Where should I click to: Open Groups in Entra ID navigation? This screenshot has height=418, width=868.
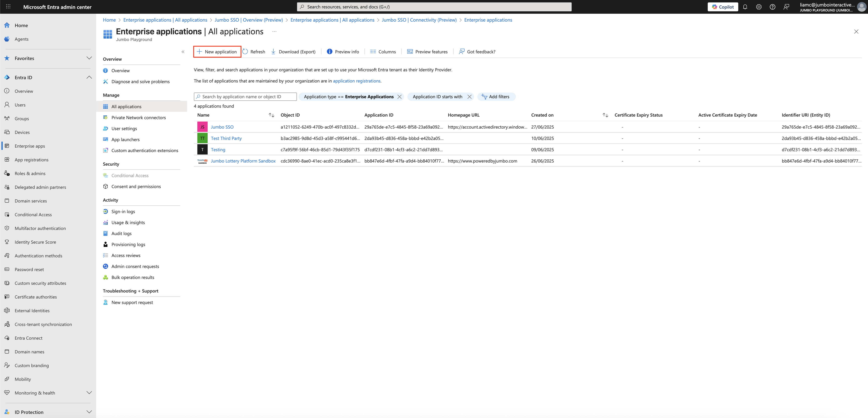point(22,119)
